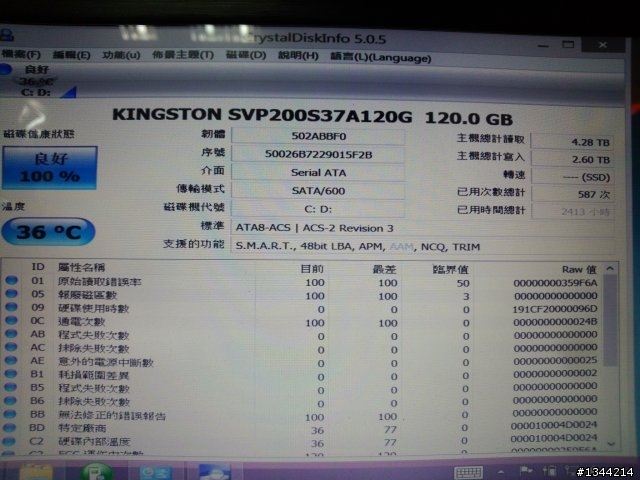Click the host total reads value 4.28 TB

573,142
